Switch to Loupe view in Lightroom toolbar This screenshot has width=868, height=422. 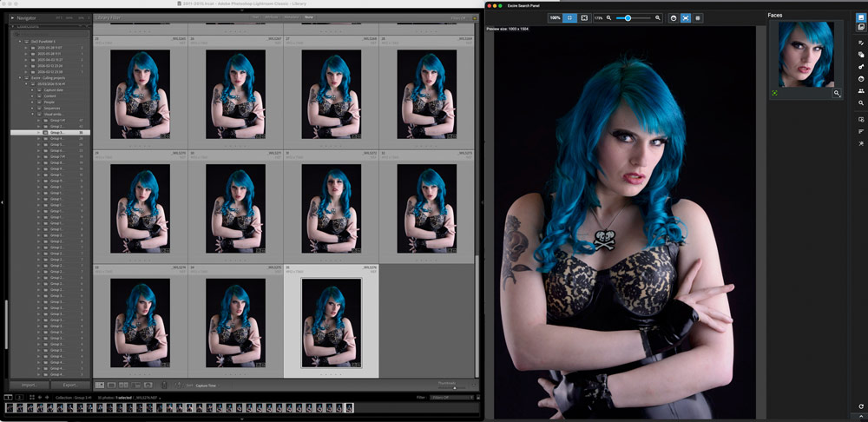(111, 385)
